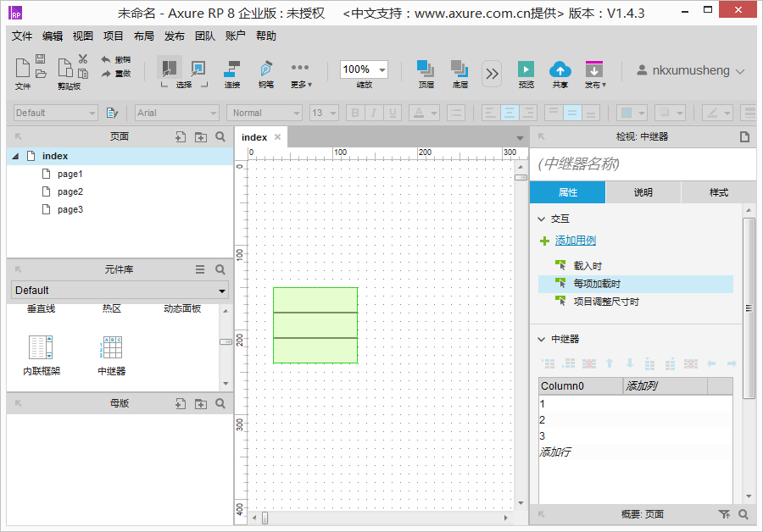Align text left
This screenshot has height=532, width=763.
pyautogui.click(x=491, y=113)
